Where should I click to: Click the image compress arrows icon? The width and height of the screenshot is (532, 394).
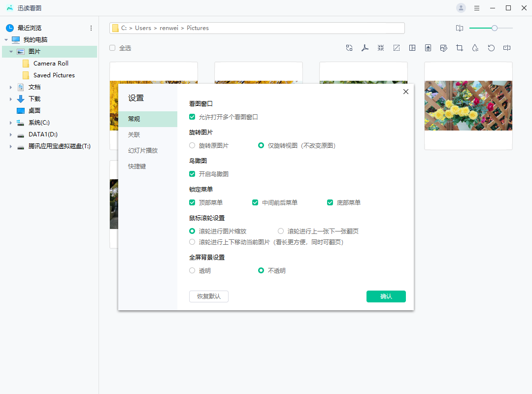point(381,48)
